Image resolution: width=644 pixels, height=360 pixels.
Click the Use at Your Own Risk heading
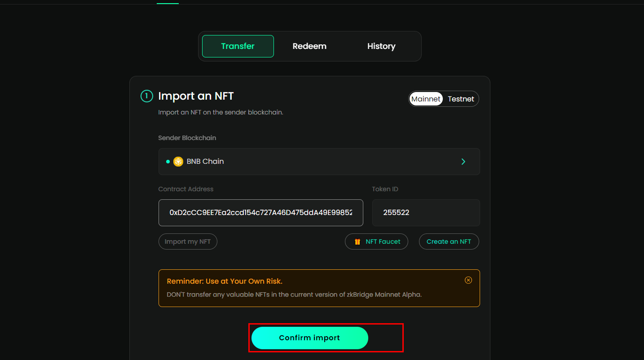(225, 281)
